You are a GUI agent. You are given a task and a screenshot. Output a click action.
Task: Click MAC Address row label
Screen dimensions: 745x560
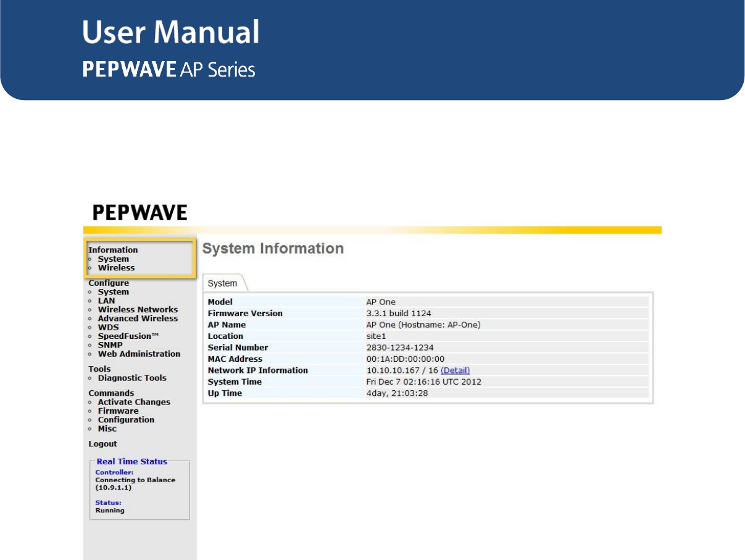(235, 359)
